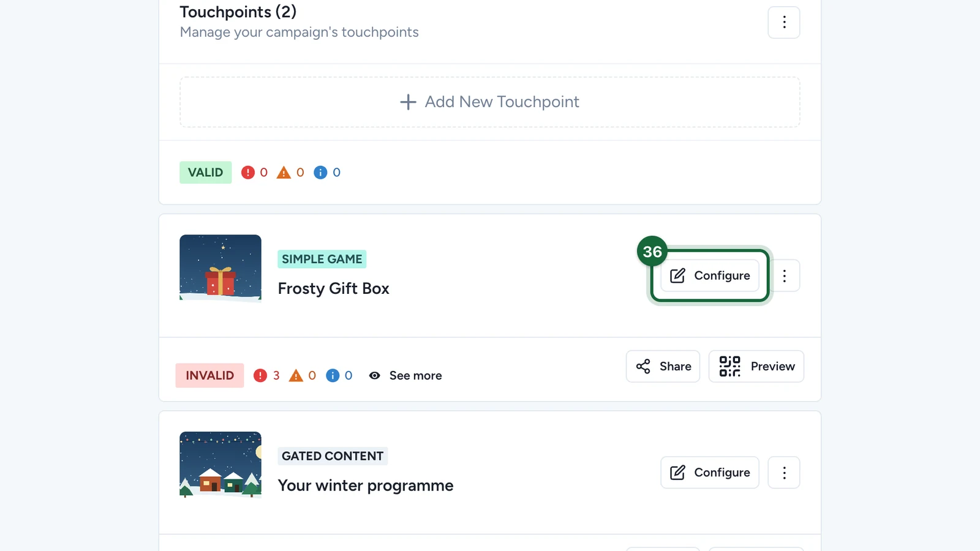Viewport: 980px width, 551px height.
Task: Click the VALID status badge
Action: [x=206, y=173]
